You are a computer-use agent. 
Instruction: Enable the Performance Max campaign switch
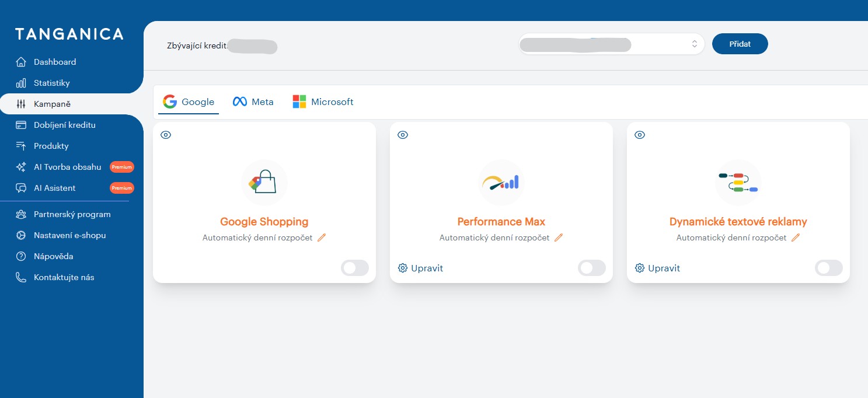tap(592, 268)
